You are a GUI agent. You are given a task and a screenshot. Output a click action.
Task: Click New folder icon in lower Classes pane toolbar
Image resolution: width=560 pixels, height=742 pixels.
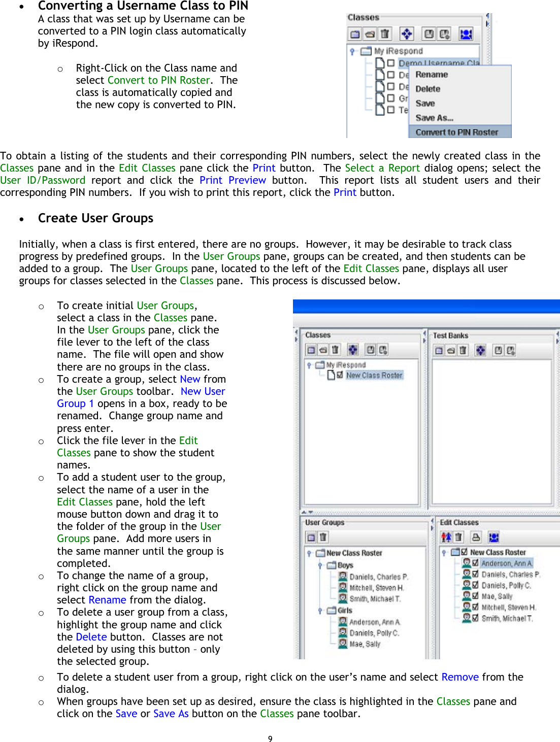[311, 350]
